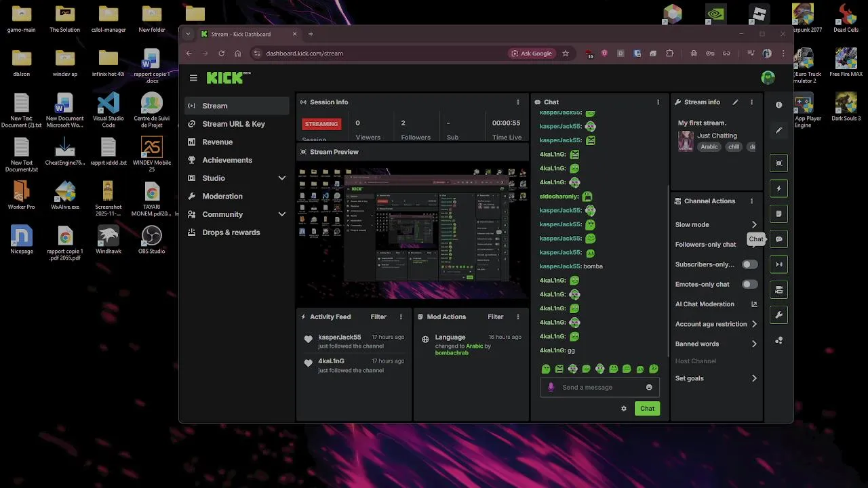Click the edit layout pencil in right rail
This screenshot has height=488, width=868.
pos(778,130)
